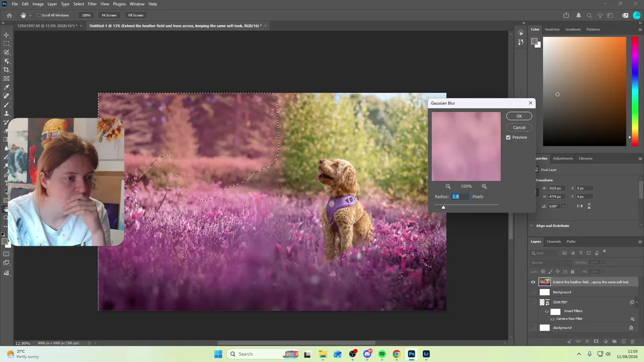The width and height of the screenshot is (644, 362).
Task: Cancel the Gaussian Blur dialog
Action: (x=519, y=128)
